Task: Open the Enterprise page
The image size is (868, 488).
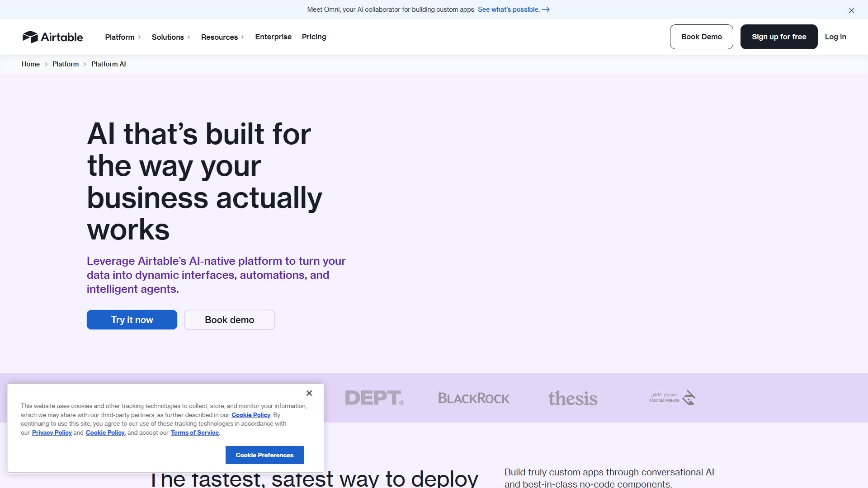Action: tap(273, 37)
